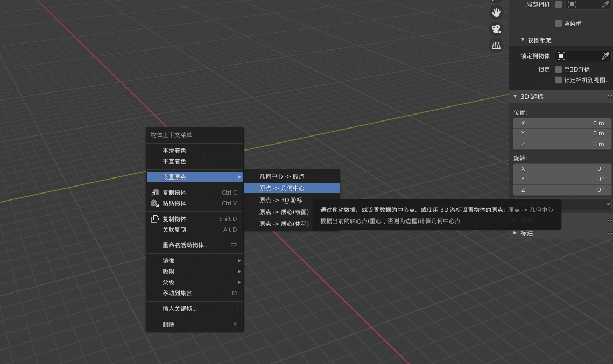Image resolution: width=613 pixels, height=364 pixels.
Task: Select 几何中心 -> 原点
Action: [x=292, y=176]
